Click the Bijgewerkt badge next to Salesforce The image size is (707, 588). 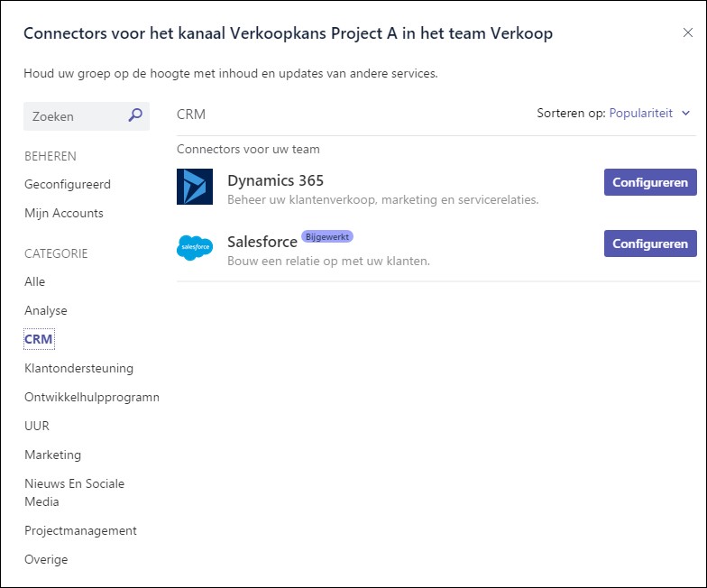(327, 236)
